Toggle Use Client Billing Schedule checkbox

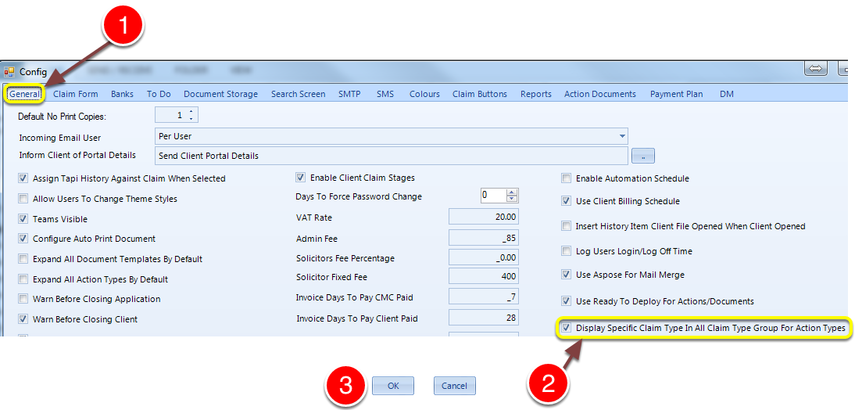566,201
